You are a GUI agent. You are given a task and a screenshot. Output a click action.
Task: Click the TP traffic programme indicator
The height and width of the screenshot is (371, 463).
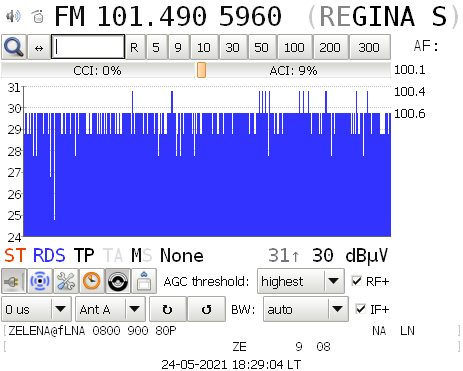tap(84, 256)
